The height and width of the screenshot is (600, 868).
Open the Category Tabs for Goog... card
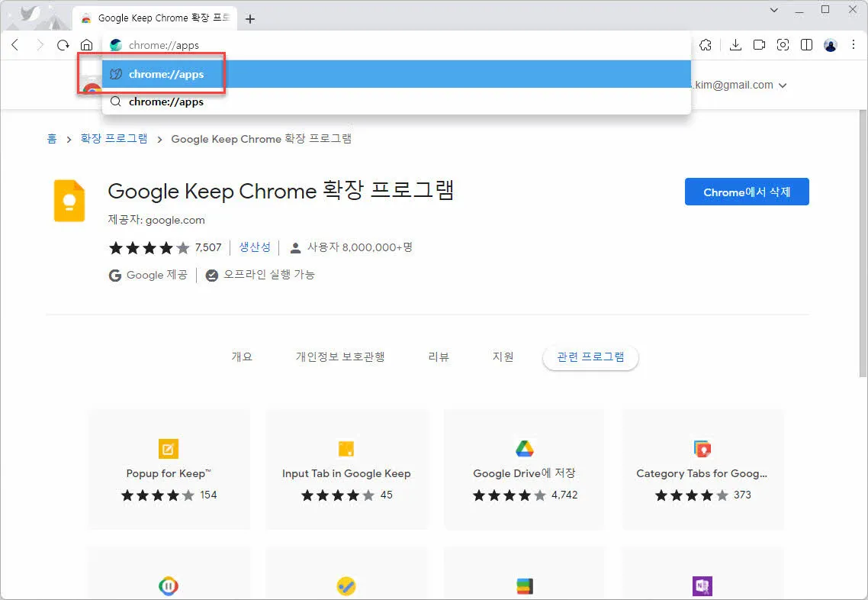click(x=702, y=469)
